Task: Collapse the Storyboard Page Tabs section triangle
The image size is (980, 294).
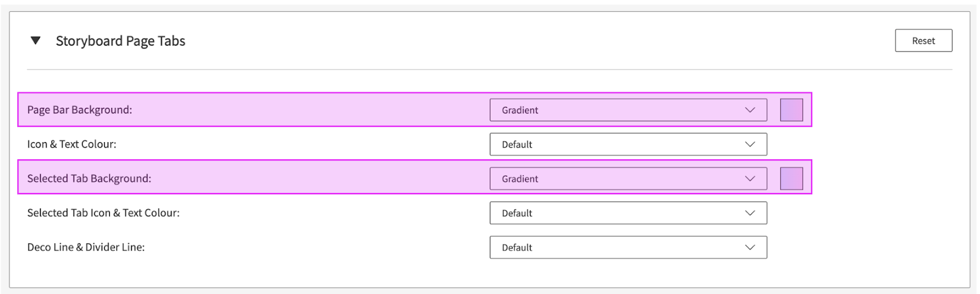Action: click(x=36, y=40)
